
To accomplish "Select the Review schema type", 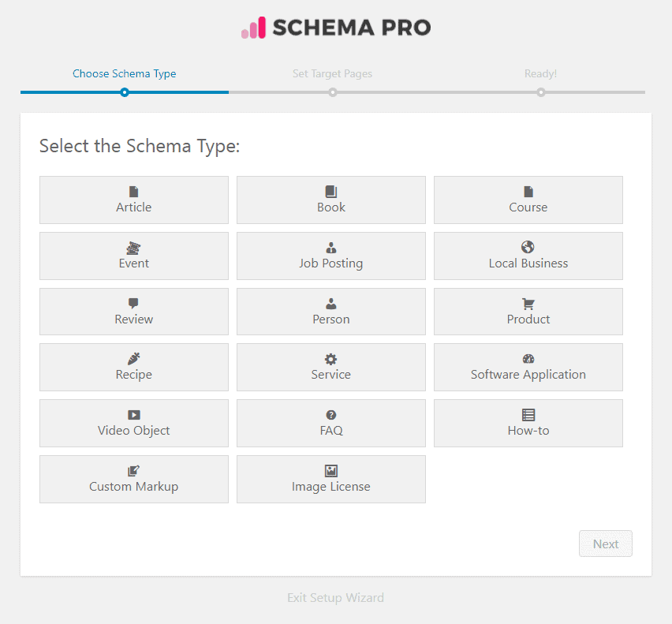I will point(133,312).
